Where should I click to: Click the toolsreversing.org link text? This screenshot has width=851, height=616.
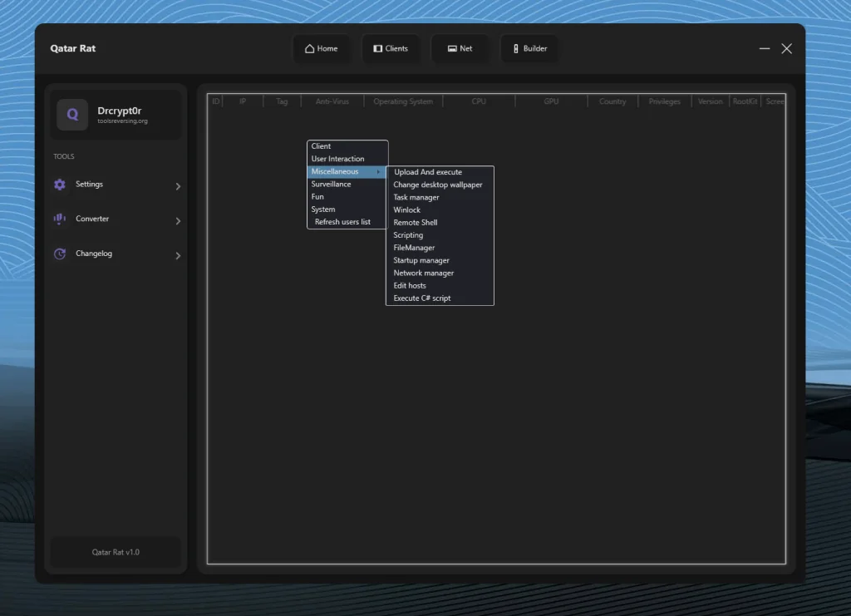point(122,121)
